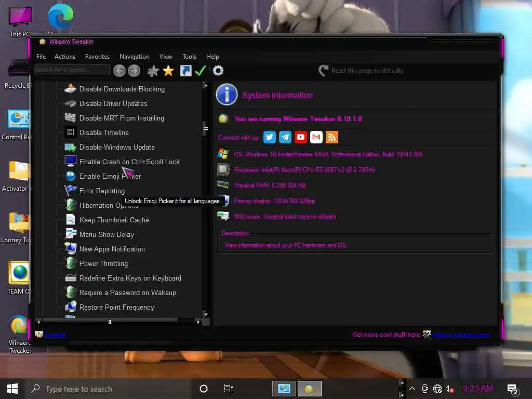Open the Favorites menu
532x399 pixels.
click(x=97, y=56)
